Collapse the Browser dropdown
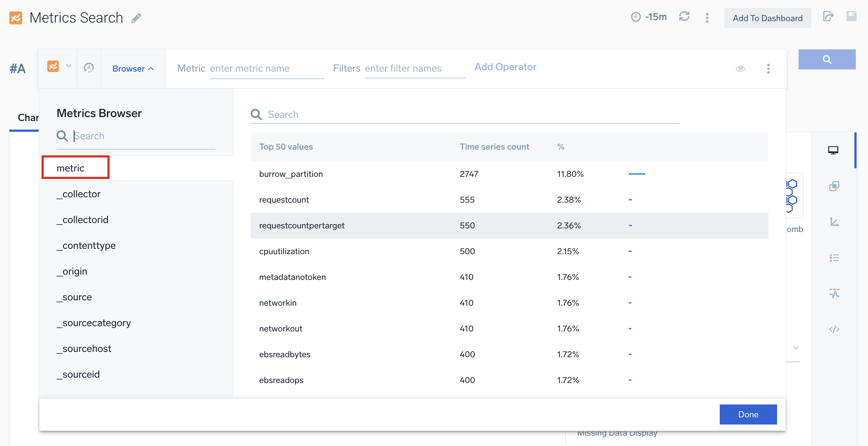Image resolution: width=868 pixels, height=446 pixels. tap(133, 69)
